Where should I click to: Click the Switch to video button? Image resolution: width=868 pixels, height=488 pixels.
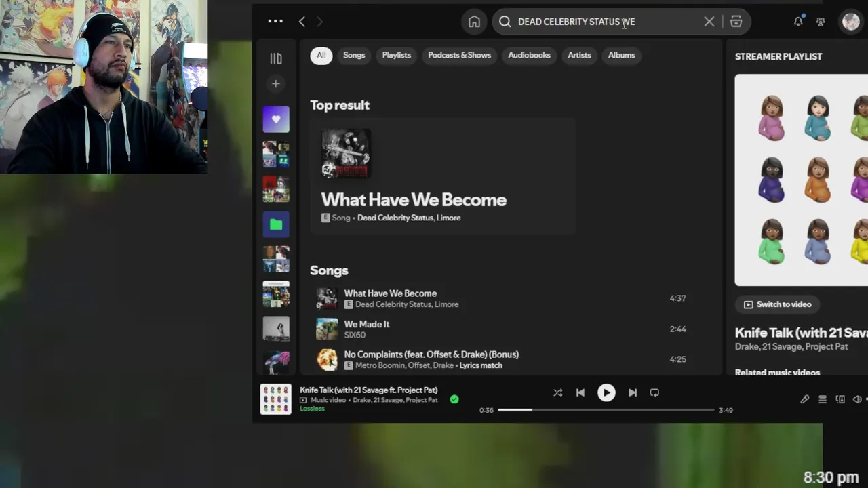(777, 304)
